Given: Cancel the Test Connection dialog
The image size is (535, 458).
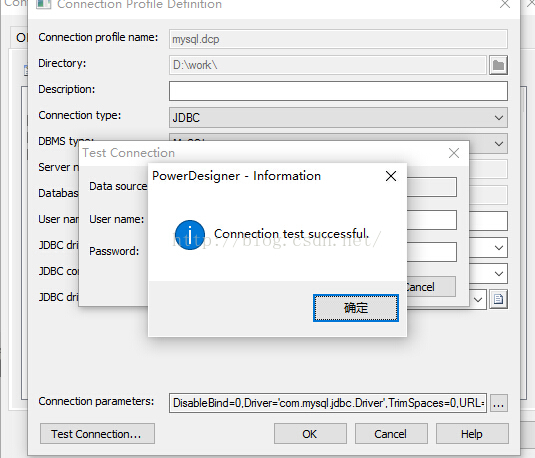Looking at the screenshot, I should pos(431,287).
